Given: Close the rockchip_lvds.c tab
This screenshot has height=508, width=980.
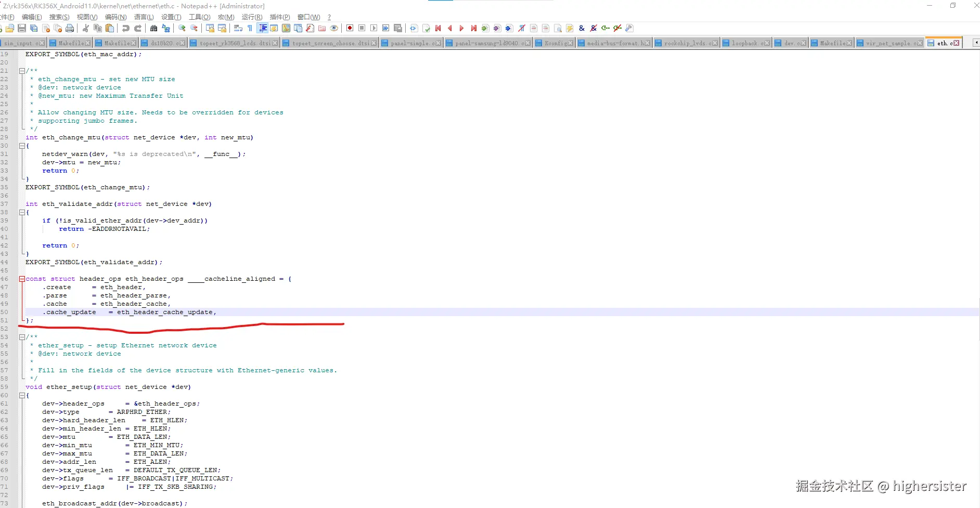Looking at the screenshot, I should point(715,43).
